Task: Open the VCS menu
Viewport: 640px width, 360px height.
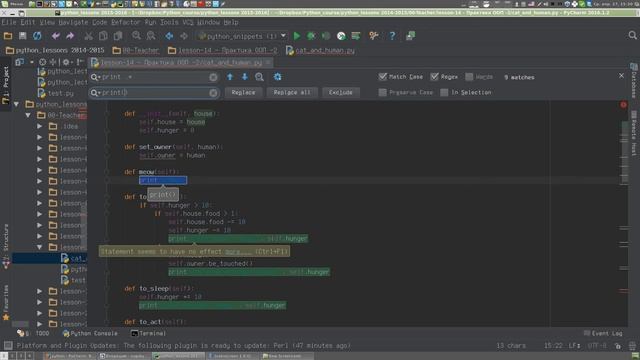Action: point(188,22)
